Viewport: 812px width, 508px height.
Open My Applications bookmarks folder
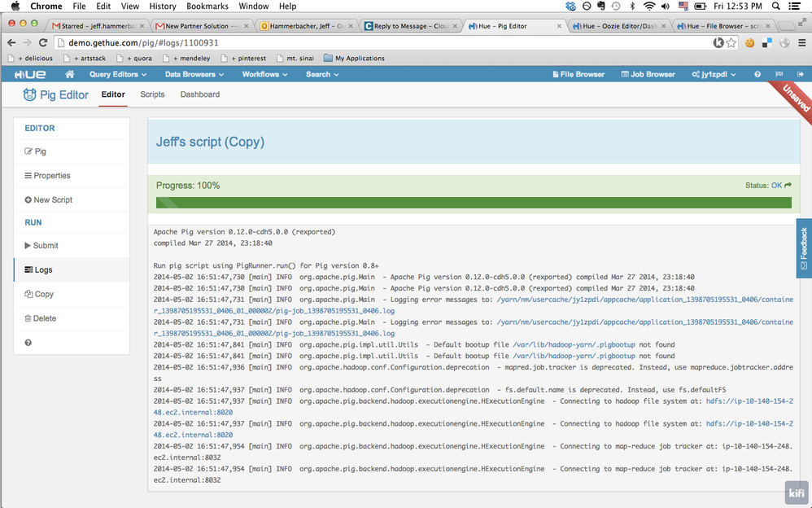(x=354, y=58)
